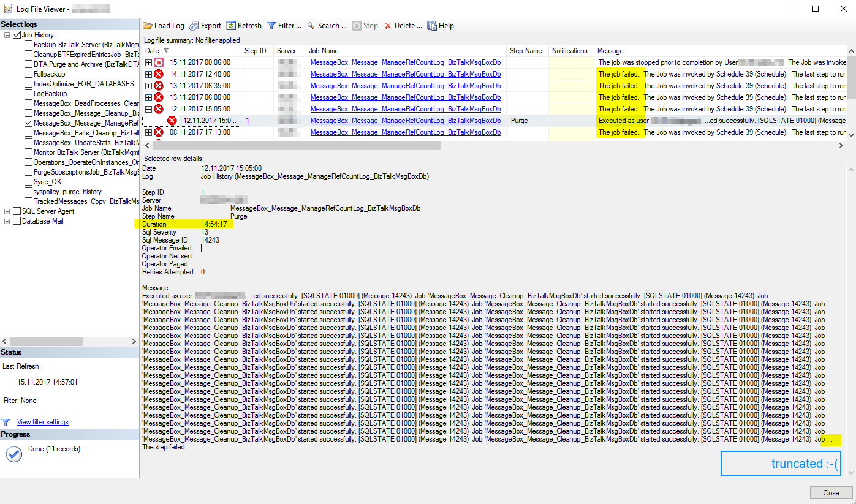The image size is (856, 504).
Task: Check the Fullbackup job checkbox
Action: pyautogui.click(x=27, y=73)
